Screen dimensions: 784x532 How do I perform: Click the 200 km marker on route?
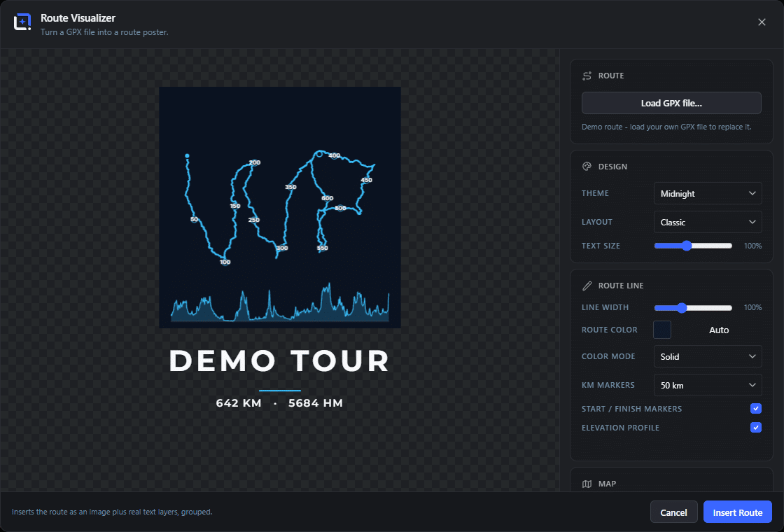255,162
